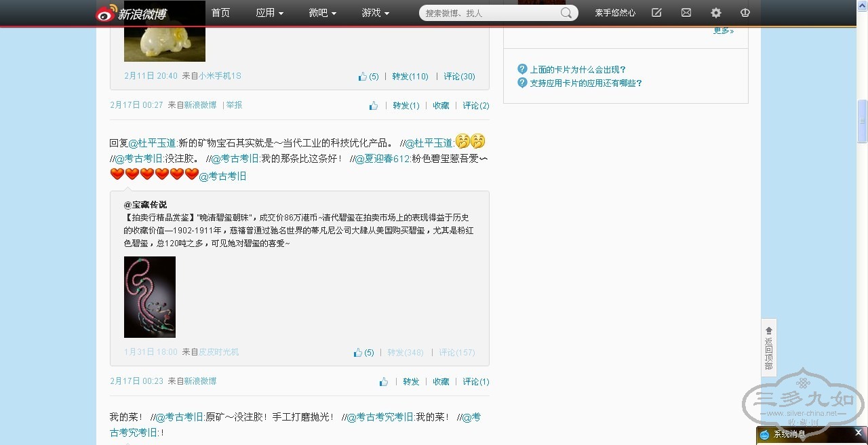Click the crown membership icon in header
This screenshot has height=445, width=868.
tap(745, 13)
